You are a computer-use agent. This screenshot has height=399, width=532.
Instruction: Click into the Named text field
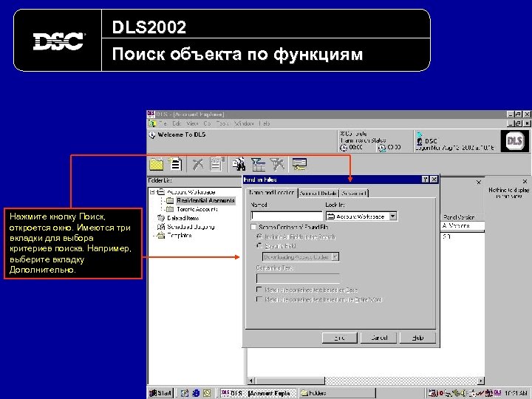[287, 216]
